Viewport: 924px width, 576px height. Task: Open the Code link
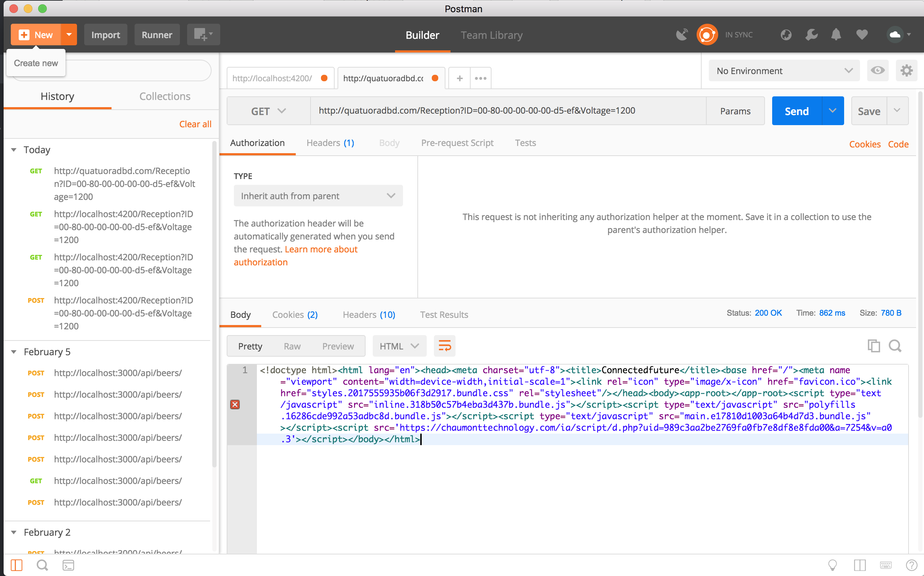pyautogui.click(x=898, y=145)
